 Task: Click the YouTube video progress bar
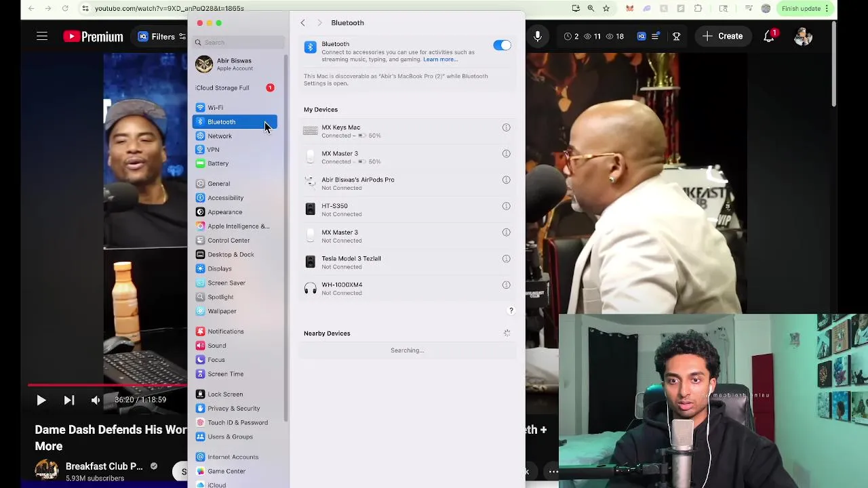point(107,385)
